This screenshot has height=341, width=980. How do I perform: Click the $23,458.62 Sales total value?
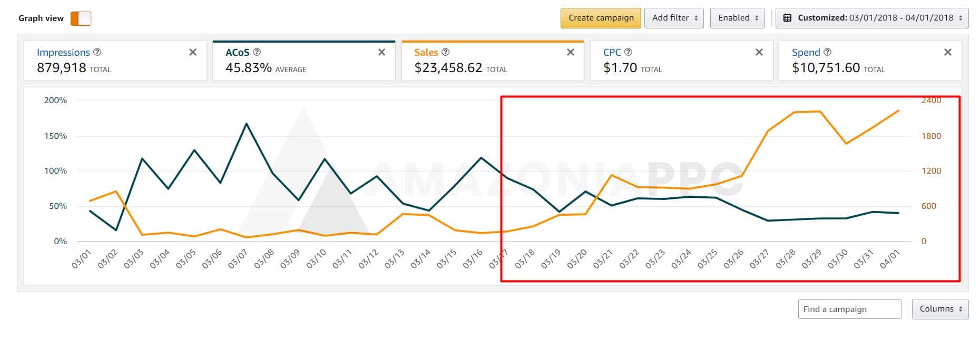coord(448,68)
